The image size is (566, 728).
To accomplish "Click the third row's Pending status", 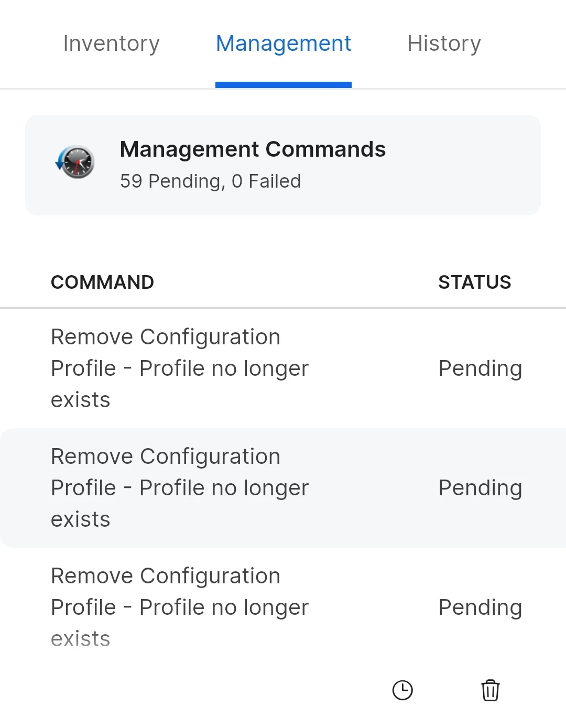I will point(480,607).
